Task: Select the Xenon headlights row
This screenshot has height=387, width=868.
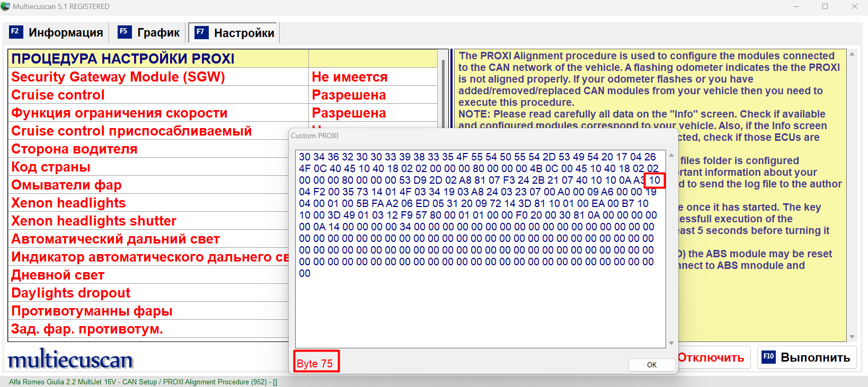Action: pyautogui.click(x=148, y=203)
